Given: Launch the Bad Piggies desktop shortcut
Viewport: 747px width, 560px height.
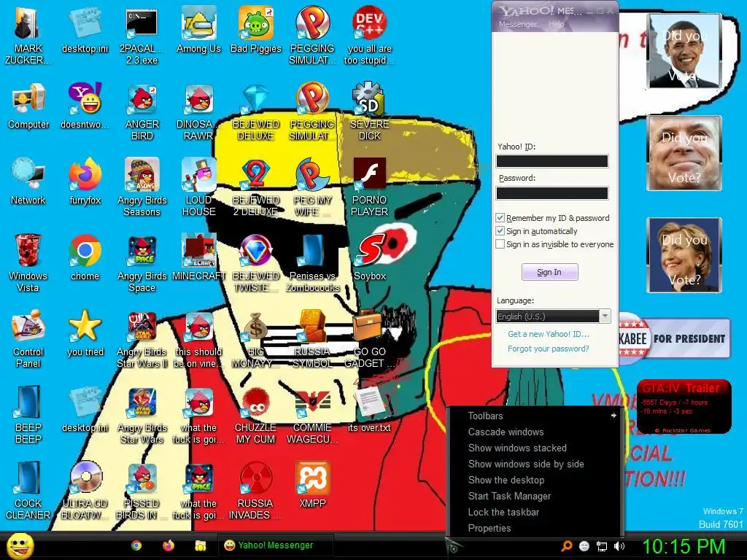Looking at the screenshot, I should tap(256, 28).
